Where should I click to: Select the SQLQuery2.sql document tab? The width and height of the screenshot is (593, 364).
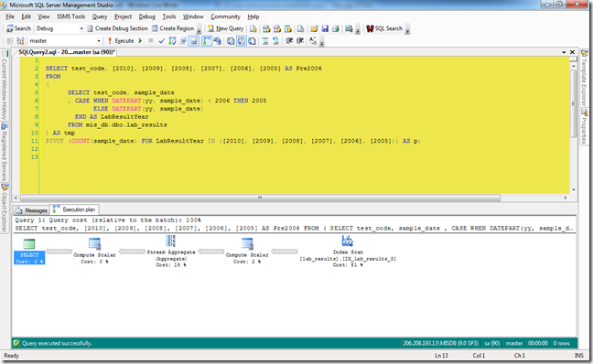67,52
